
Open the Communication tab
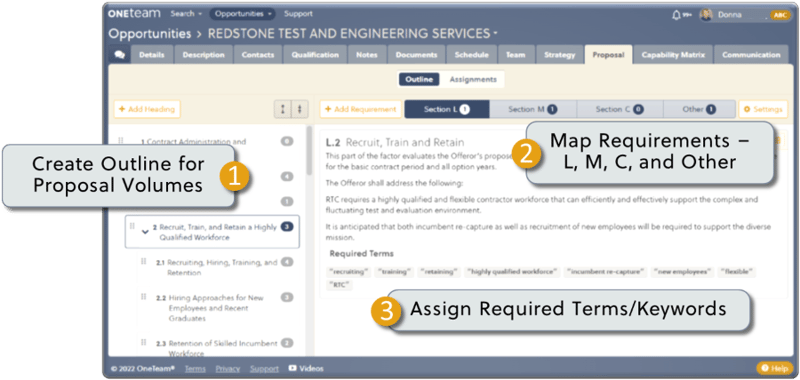752,55
